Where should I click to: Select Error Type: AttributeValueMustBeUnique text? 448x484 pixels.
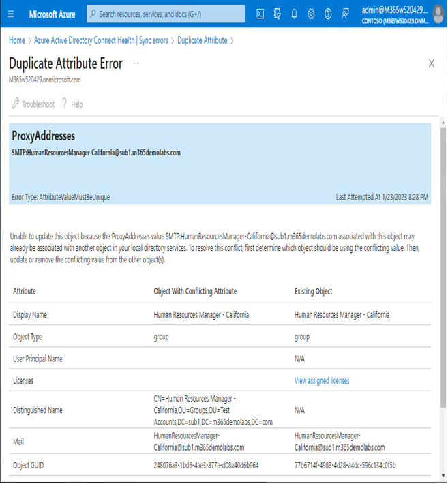click(61, 197)
